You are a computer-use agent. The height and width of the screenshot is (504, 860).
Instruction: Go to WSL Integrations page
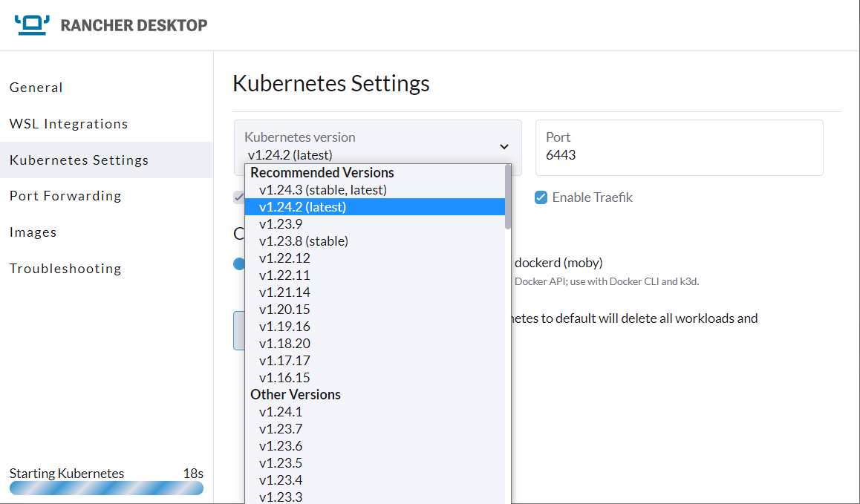(68, 123)
